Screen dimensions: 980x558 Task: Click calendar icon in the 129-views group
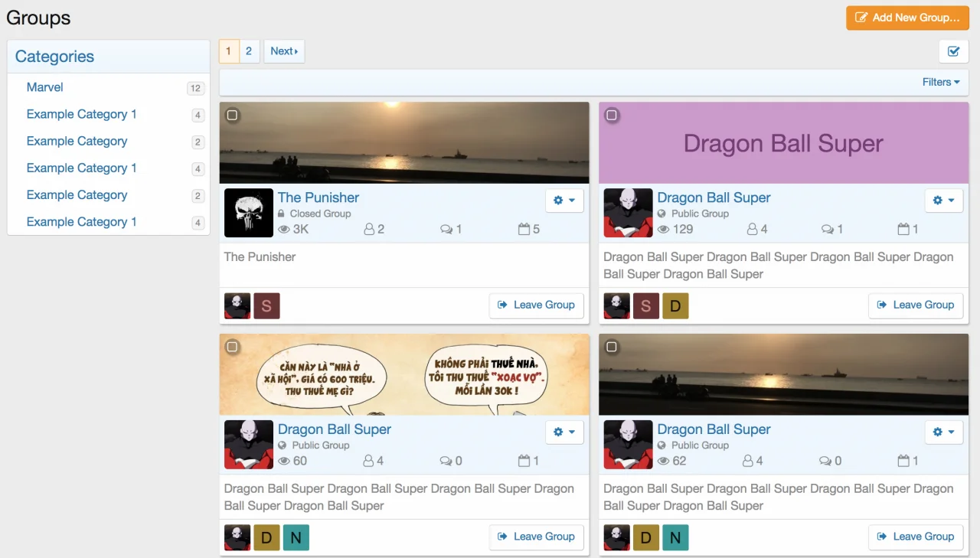(903, 229)
